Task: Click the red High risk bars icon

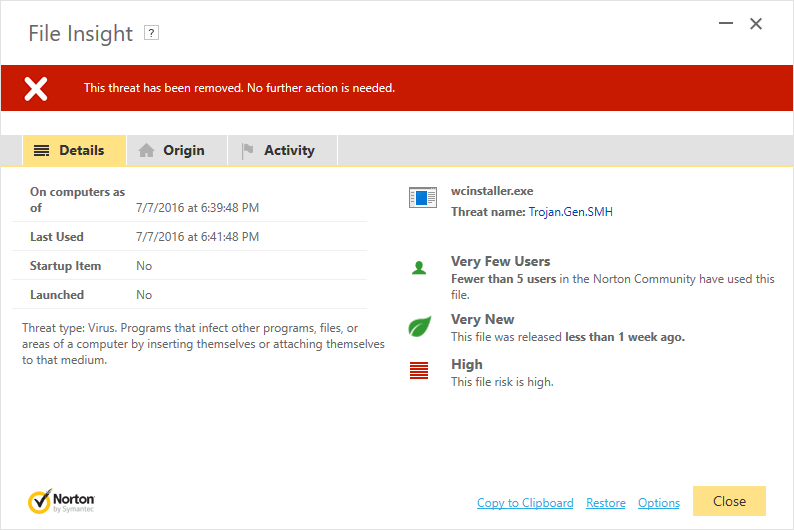Action: [420, 371]
